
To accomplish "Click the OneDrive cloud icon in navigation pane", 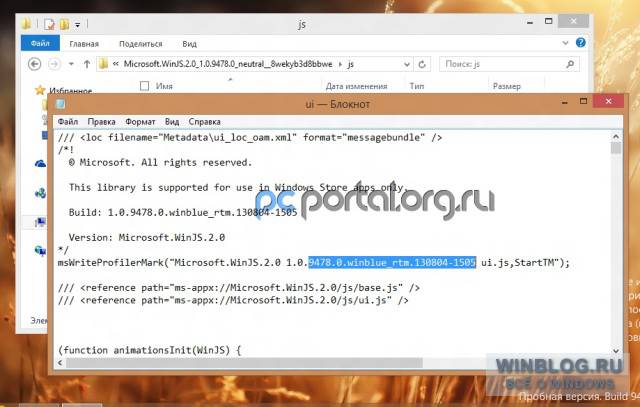I will point(40,164).
